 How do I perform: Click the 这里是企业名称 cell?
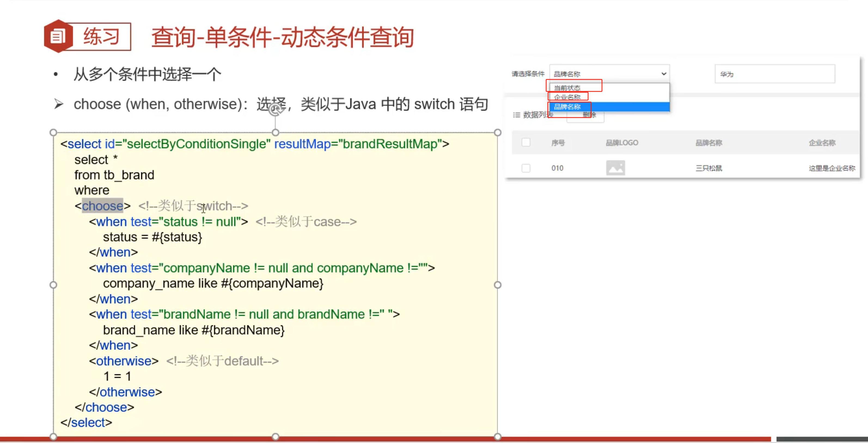pyautogui.click(x=832, y=168)
